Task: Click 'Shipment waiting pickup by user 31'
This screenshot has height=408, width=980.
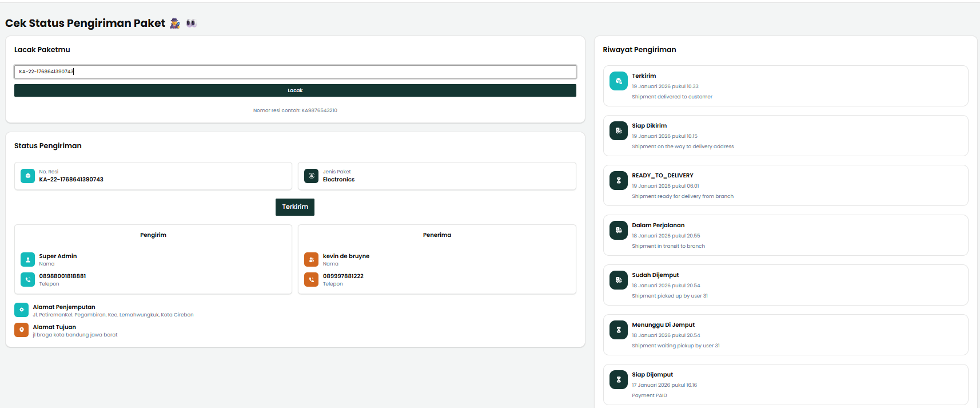Action: coord(676,346)
